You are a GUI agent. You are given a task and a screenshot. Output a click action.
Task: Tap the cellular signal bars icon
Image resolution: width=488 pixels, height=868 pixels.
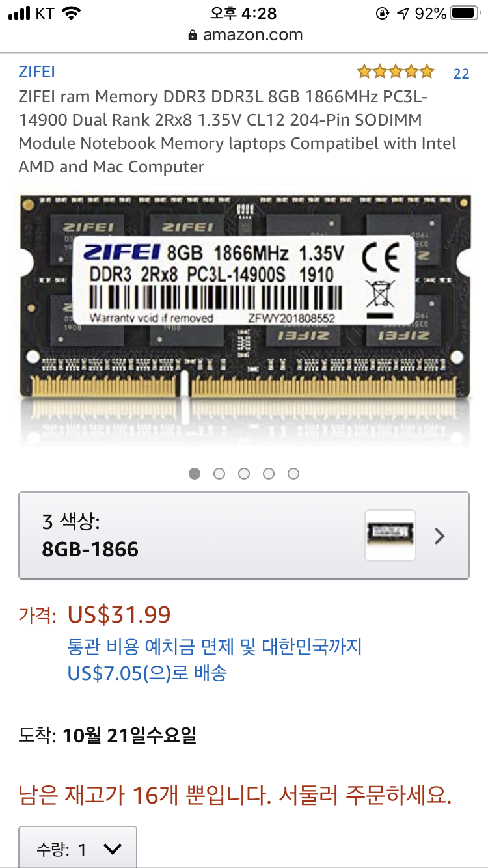[19, 14]
